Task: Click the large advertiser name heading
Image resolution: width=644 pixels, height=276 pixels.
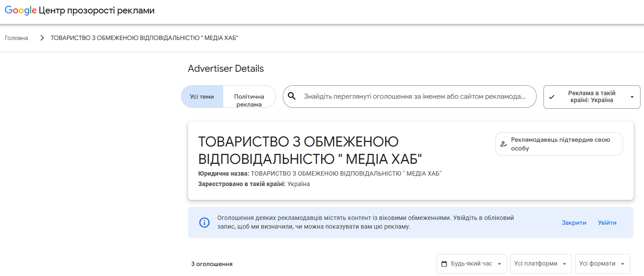Action: pos(310,150)
